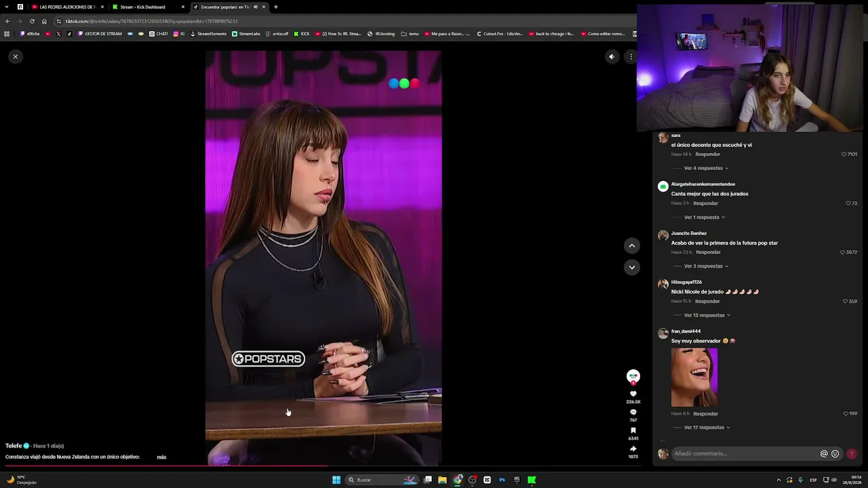Image resolution: width=868 pixels, height=488 pixels.
Task: Like Juancito Benitez's comment with 3872 likes
Action: pyautogui.click(x=843, y=252)
